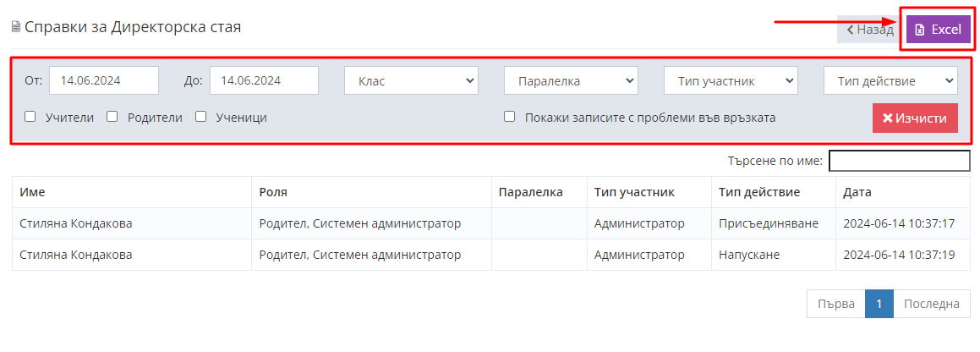This screenshot has height=352, width=980.
Task: Expand the Тип действие dropdown
Action: [x=890, y=80]
